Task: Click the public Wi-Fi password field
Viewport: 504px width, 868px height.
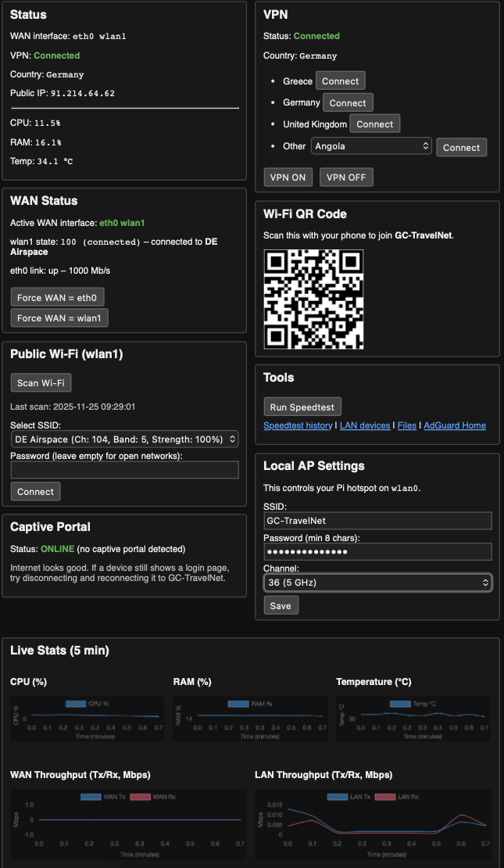Action: click(124, 469)
